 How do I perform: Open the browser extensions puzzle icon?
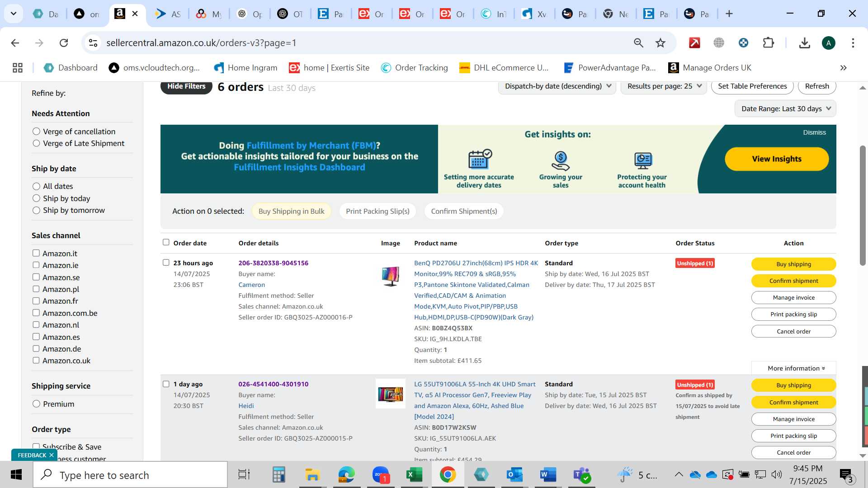pos(769,43)
